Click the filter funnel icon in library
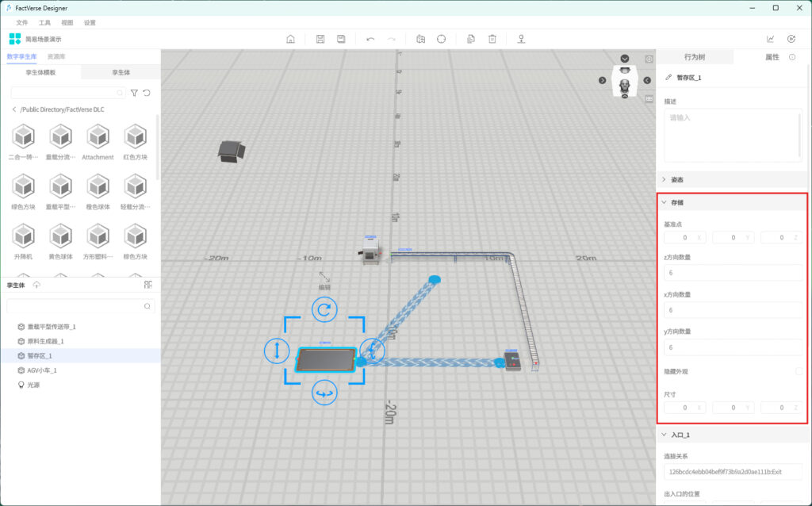812x506 pixels. pyautogui.click(x=134, y=93)
